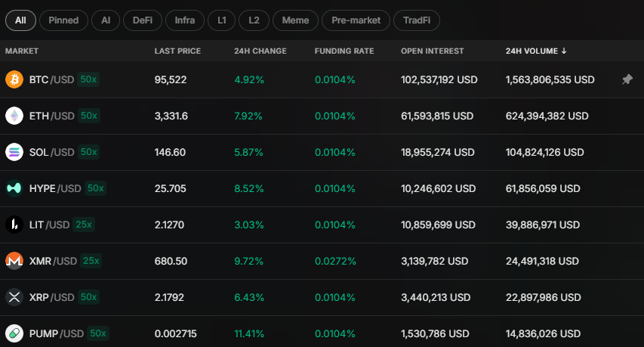This screenshot has height=347, width=644.
Task: Select the All filter tab
Action: [x=20, y=20]
